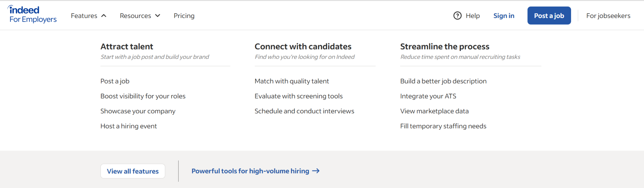
Task: Open the Features dropdown menu
Action: (84, 15)
